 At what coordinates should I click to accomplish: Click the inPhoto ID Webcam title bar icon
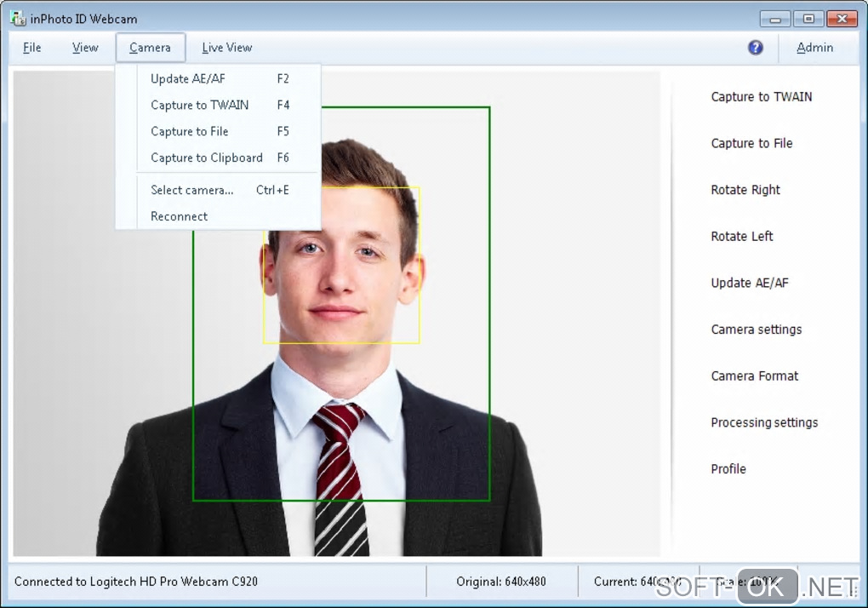pos(17,18)
